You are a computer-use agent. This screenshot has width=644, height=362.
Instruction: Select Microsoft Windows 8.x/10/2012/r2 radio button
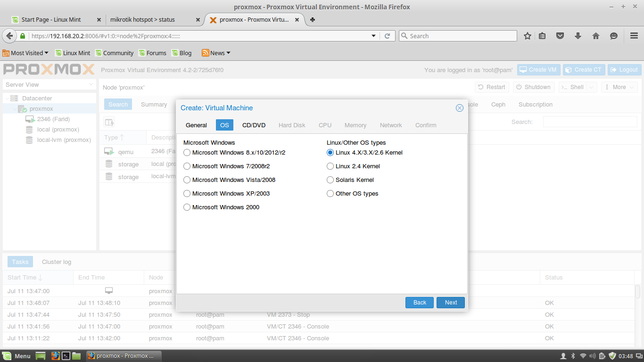click(187, 153)
